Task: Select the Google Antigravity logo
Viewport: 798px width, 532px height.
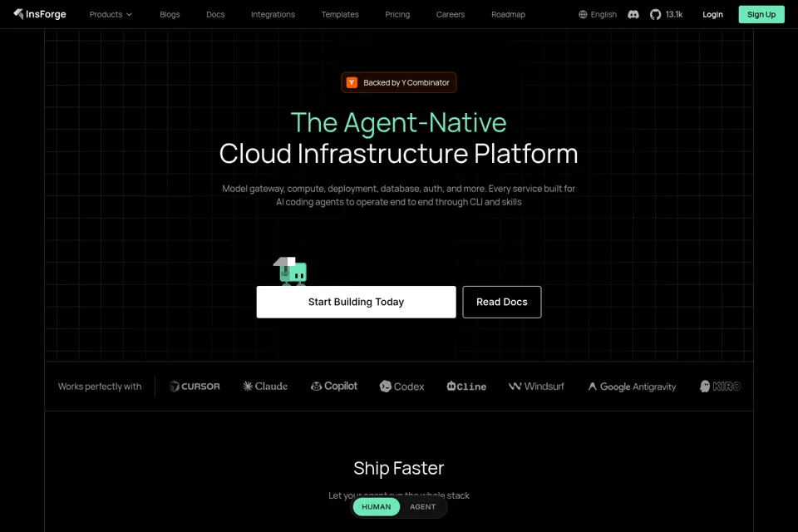Action: pyautogui.click(x=632, y=387)
